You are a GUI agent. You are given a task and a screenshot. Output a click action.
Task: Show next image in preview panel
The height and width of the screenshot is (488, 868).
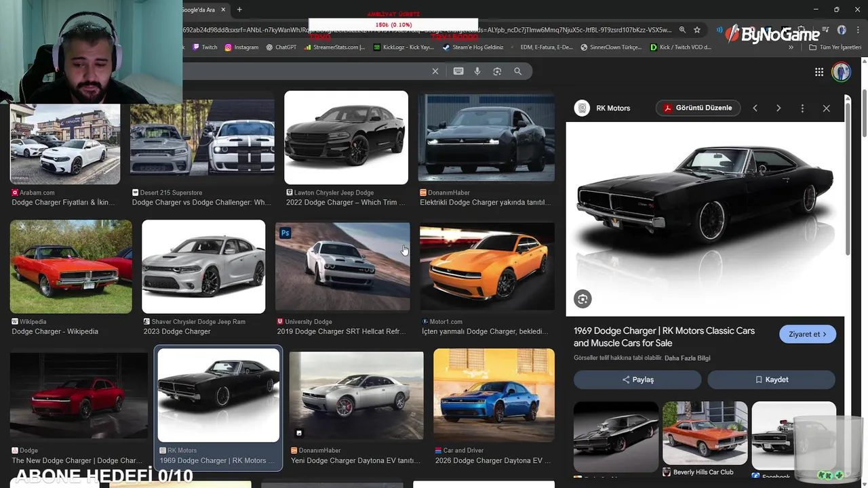click(778, 108)
